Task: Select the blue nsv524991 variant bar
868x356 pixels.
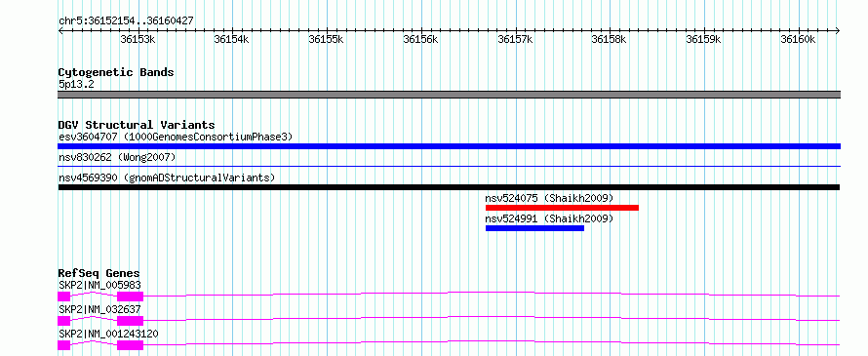Action: click(x=534, y=228)
